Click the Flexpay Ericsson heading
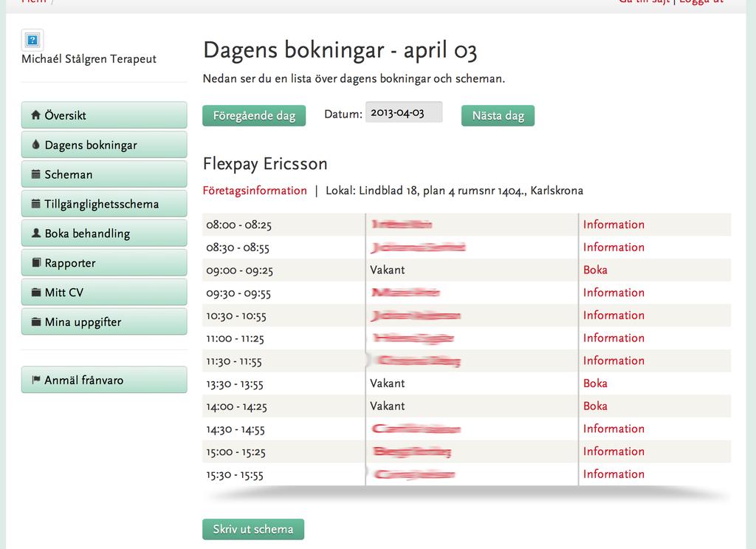This screenshot has height=549, width=756. click(265, 163)
